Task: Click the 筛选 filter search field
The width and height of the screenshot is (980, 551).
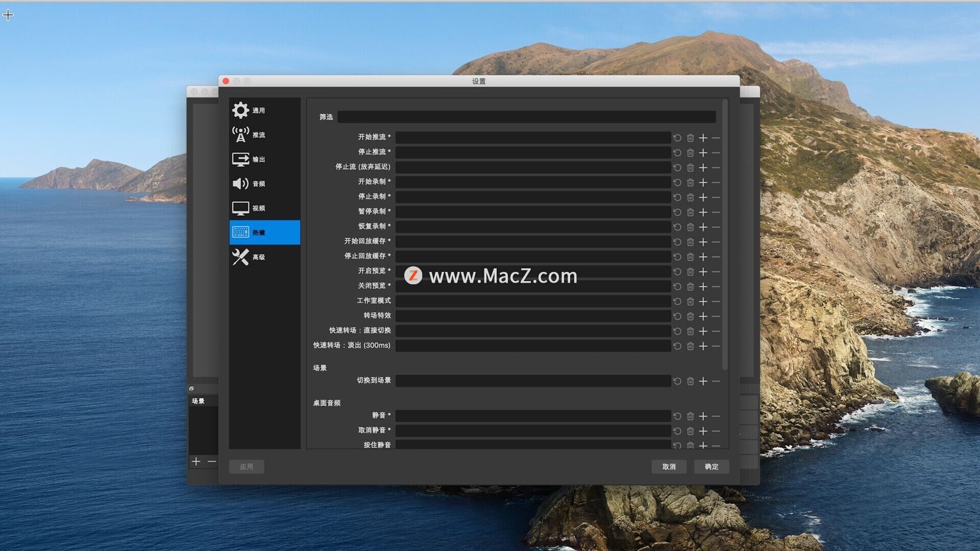Action: tap(526, 117)
